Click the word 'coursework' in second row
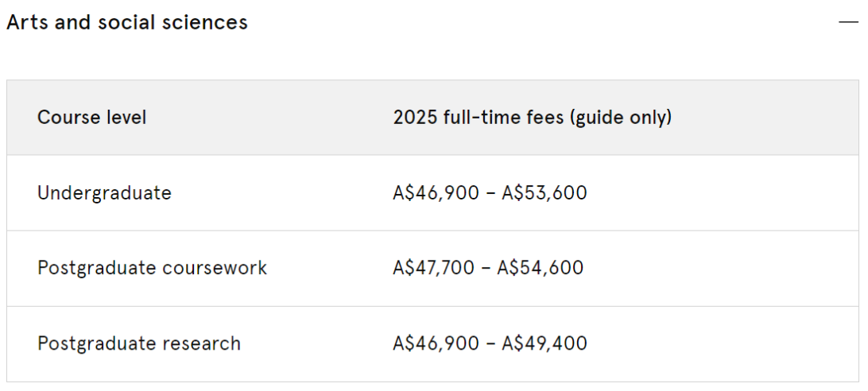Screen dimensions: 868x391 coord(215,268)
